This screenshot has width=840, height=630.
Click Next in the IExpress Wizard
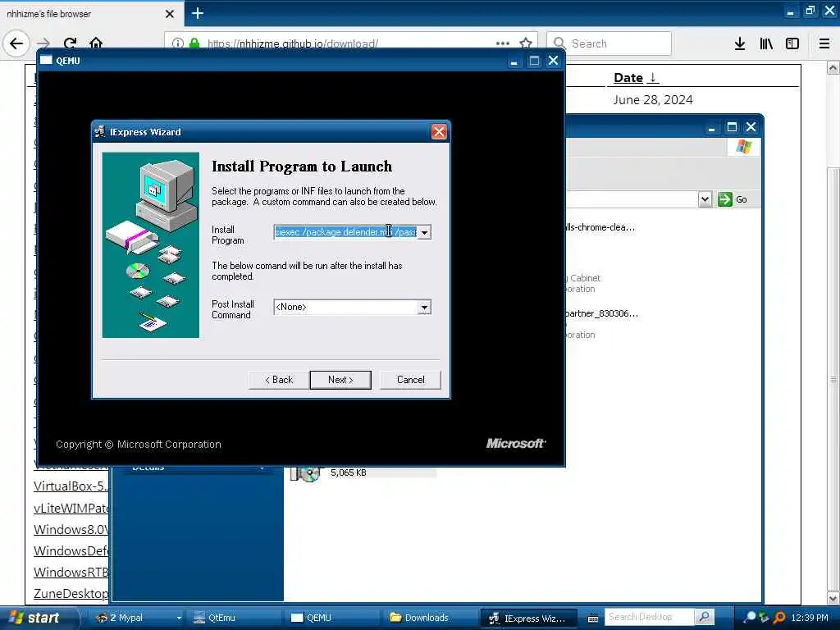click(x=340, y=380)
